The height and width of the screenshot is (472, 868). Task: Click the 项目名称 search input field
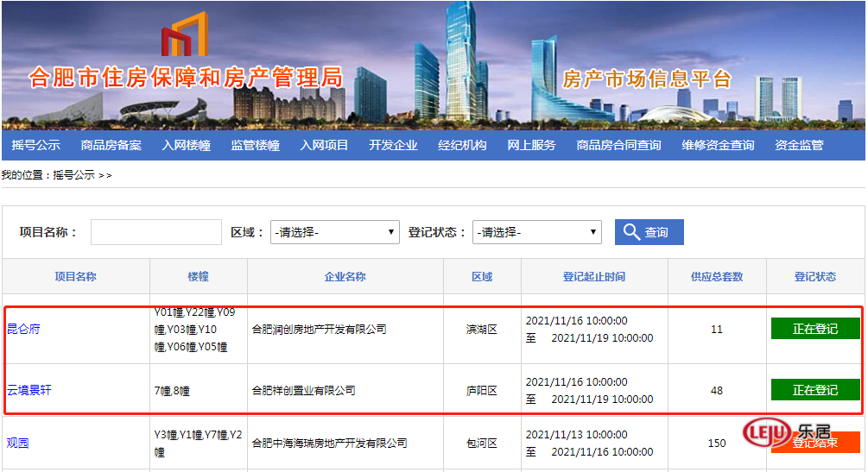pyautogui.click(x=156, y=232)
